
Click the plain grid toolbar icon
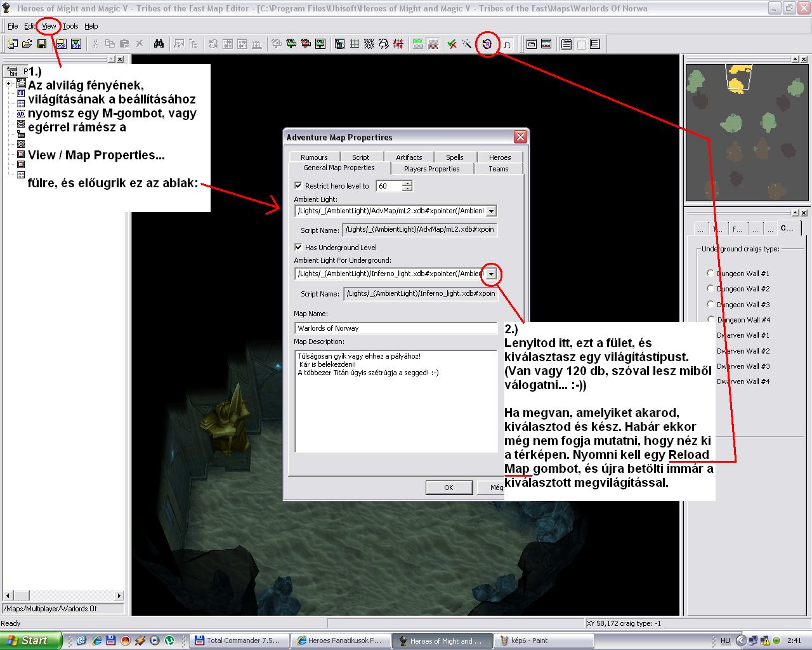click(355, 44)
